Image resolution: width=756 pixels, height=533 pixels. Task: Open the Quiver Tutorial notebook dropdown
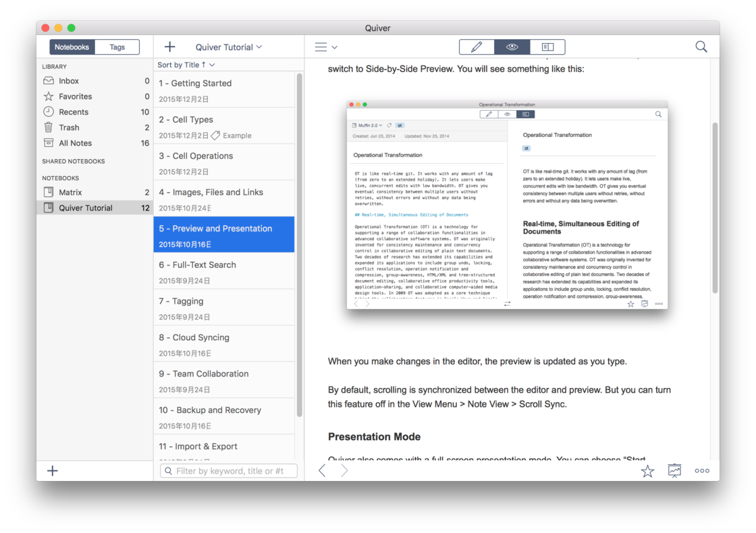click(229, 47)
